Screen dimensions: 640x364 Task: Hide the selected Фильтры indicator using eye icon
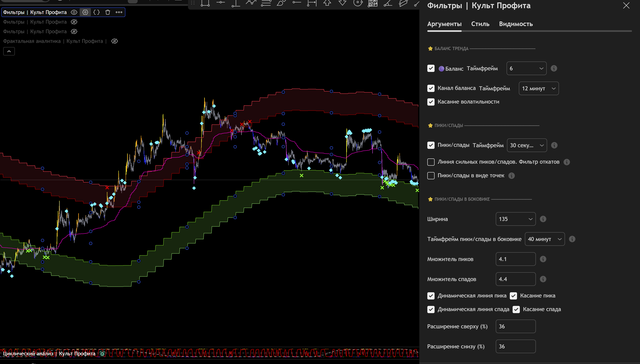click(x=74, y=12)
